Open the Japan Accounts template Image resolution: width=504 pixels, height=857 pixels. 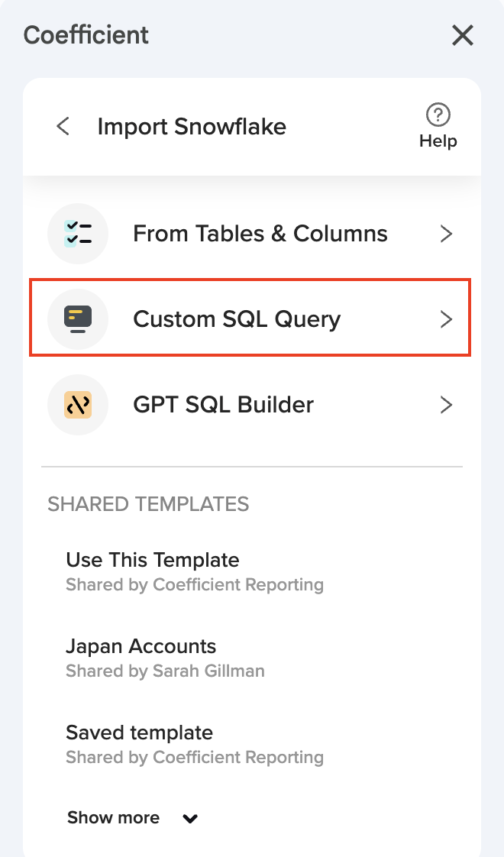(x=141, y=646)
